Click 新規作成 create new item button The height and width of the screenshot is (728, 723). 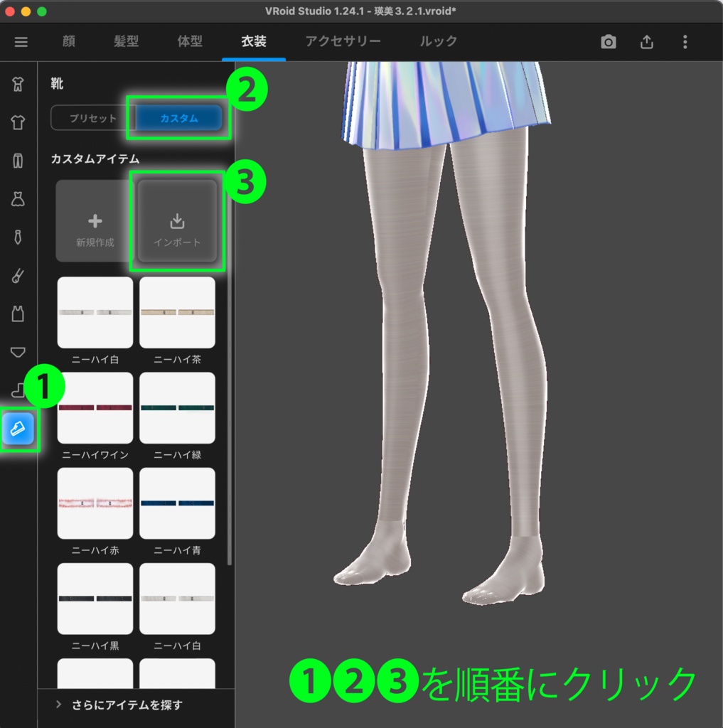pos(95,221)
